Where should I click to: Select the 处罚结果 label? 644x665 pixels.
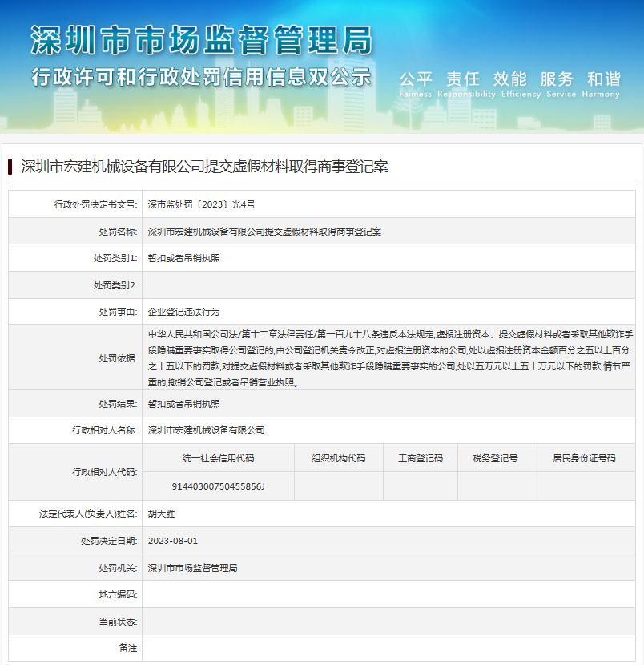pyautogui.click(x=118, y=404)
